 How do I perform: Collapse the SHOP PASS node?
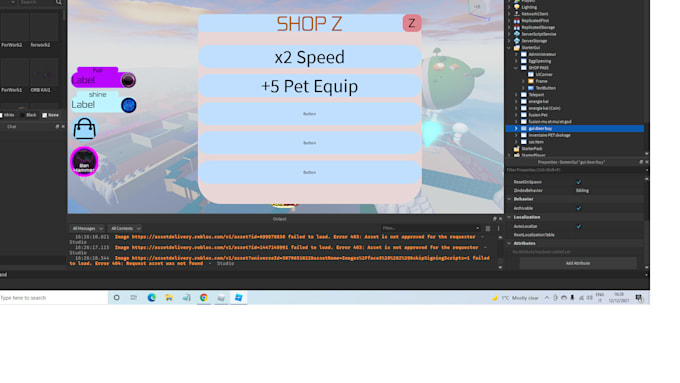(516, 68)
